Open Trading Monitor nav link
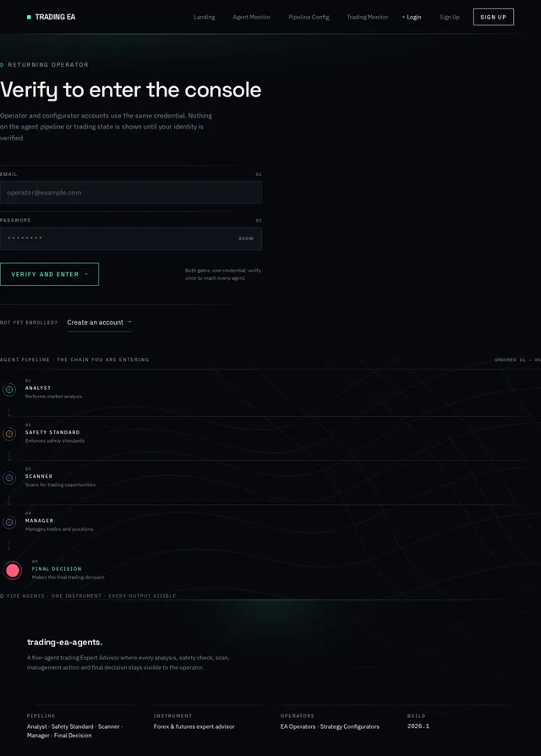 point(368,17)
